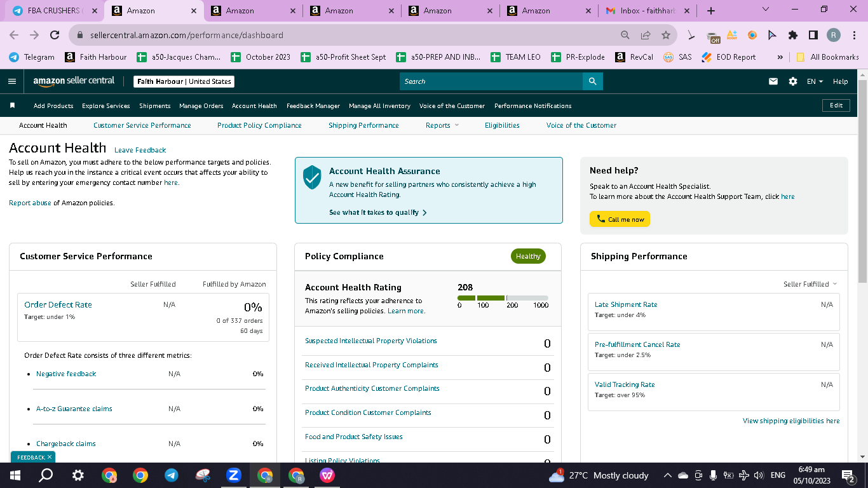The image size is (868, 488).
Task: Click the browser address bar URL
Action: coord(187,35)
